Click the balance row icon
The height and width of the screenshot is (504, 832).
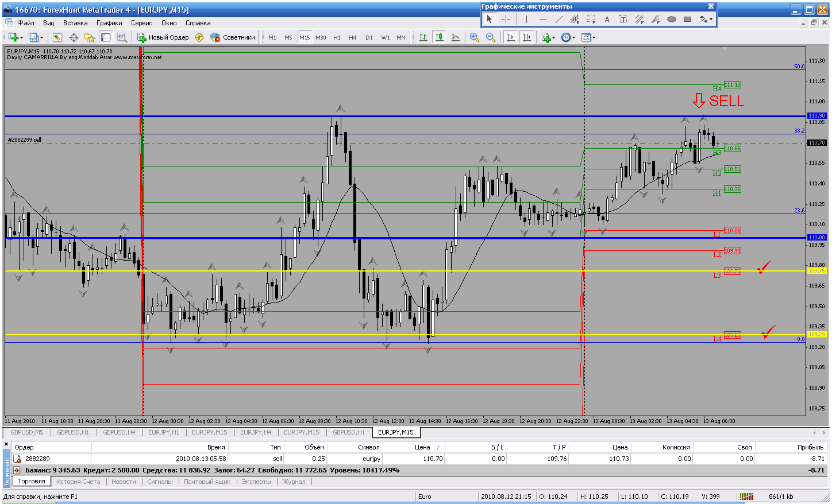point(17,470)
